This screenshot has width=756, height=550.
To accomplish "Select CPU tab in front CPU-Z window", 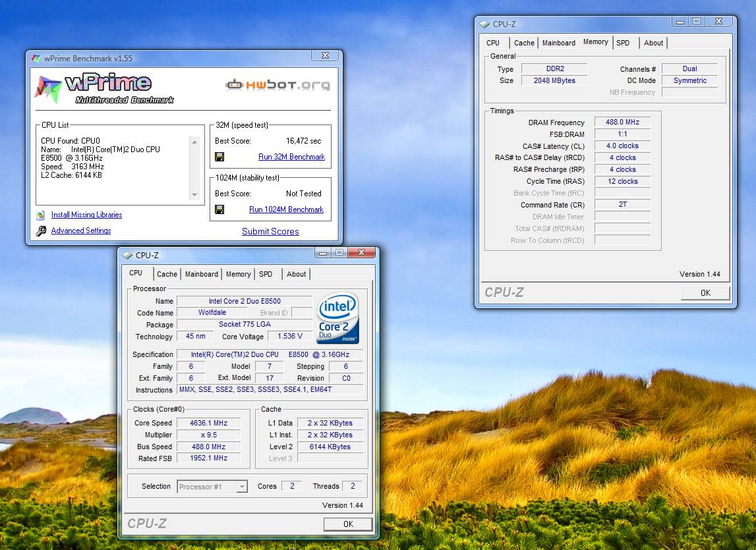I will coord(136,273).
